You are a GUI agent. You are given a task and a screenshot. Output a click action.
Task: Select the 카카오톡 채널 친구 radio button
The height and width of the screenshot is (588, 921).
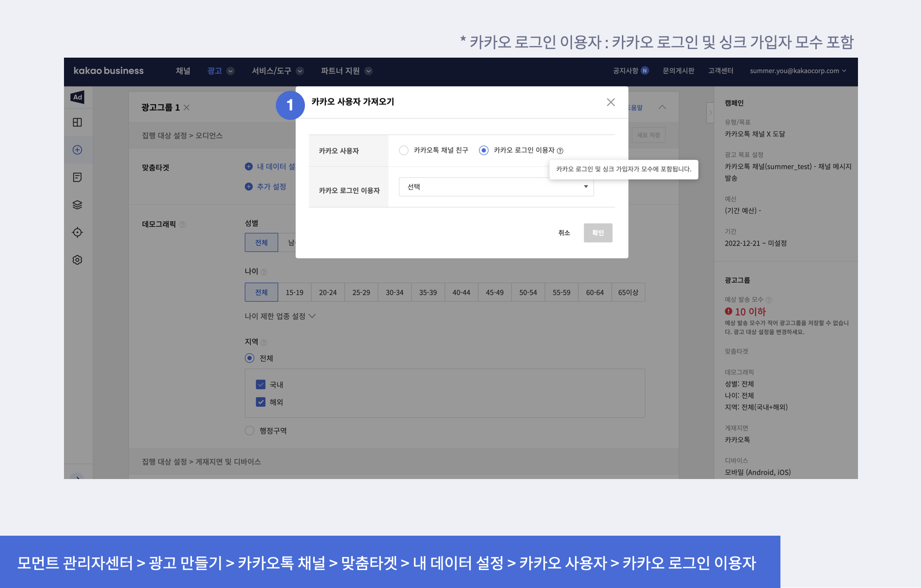point(404,151)
